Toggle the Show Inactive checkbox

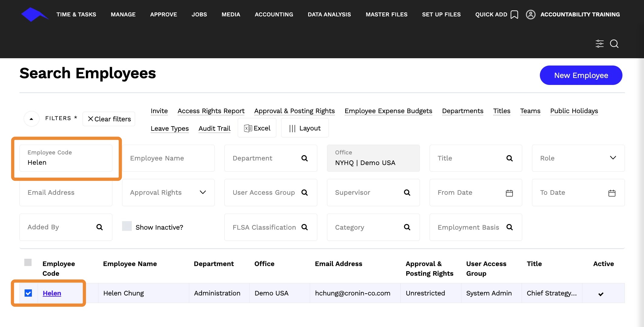point(127,226)
